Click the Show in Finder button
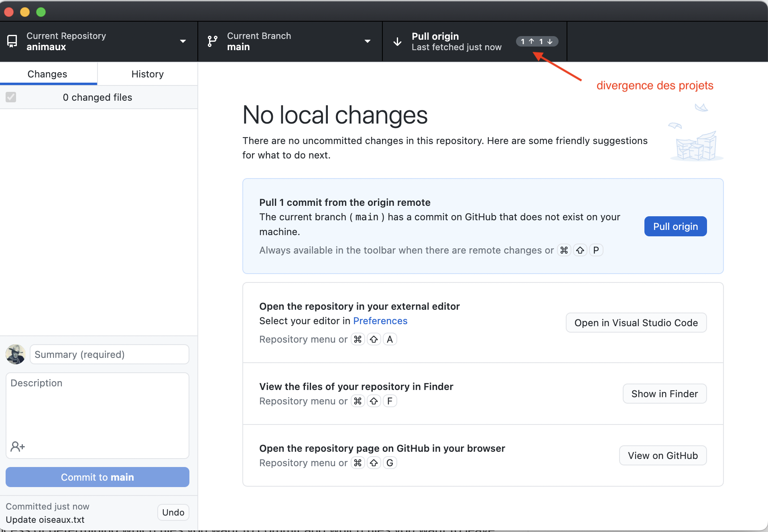 pos(664,394)
